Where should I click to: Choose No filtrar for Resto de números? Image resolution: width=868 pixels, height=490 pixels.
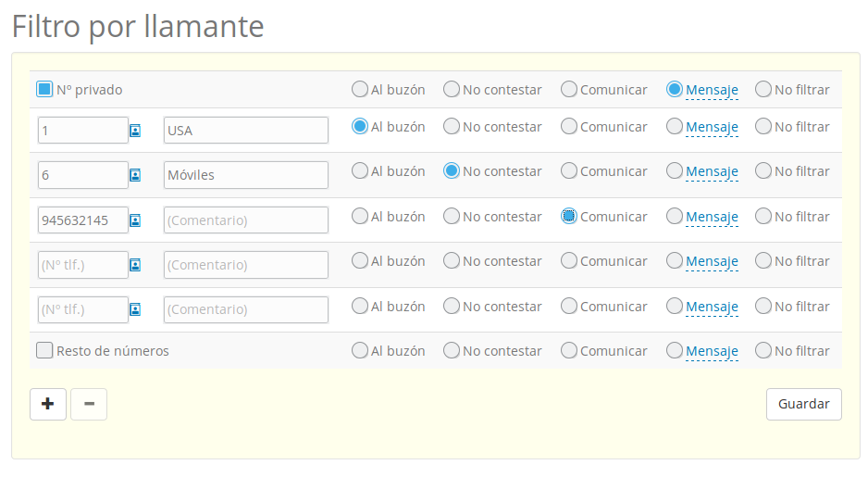click(763, 351)
